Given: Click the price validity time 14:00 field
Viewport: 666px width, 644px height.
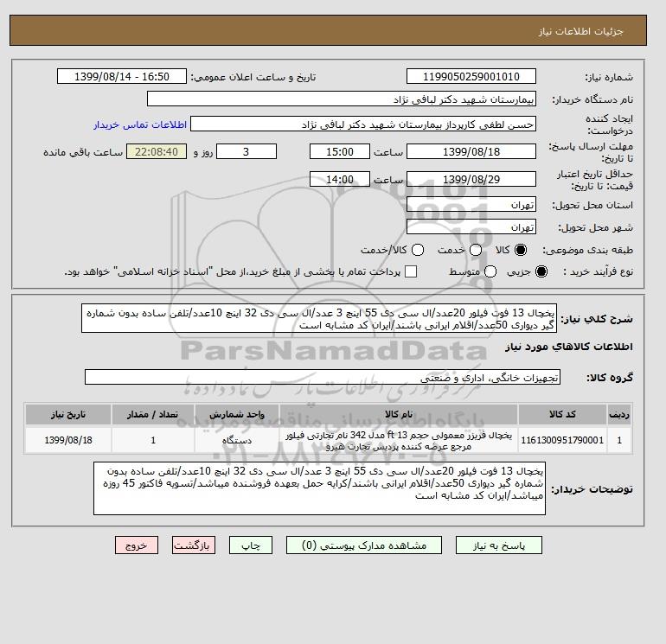Looking at the screenshot, I should coord(340,179).
